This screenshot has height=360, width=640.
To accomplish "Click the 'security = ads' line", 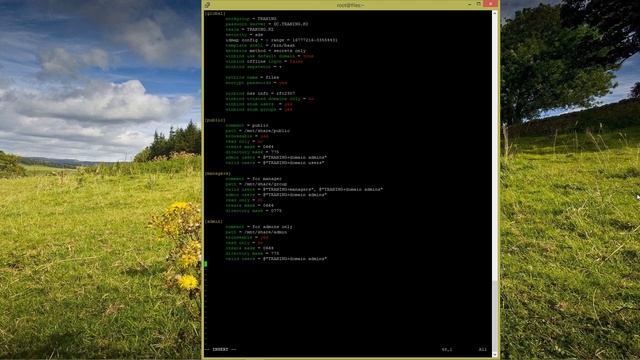I will coord(244,35).
